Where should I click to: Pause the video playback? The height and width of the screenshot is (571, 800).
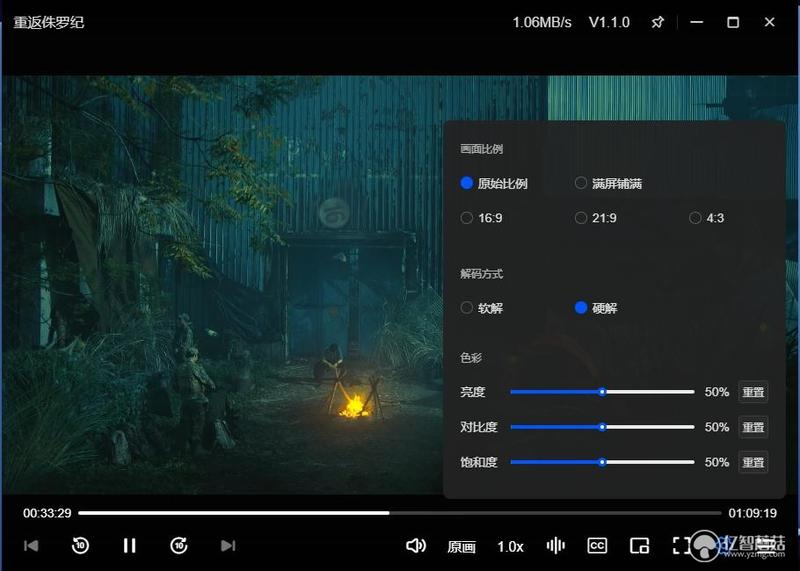[130, 545]
